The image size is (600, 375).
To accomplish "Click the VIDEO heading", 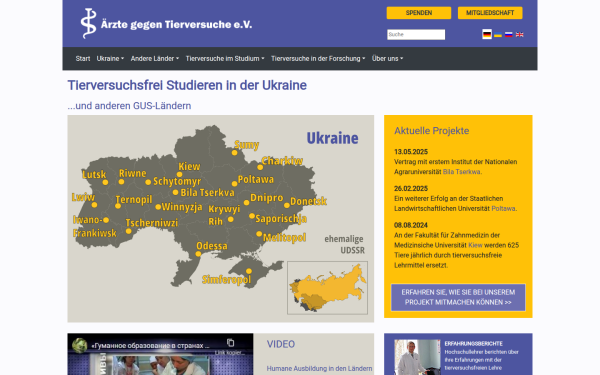I will 281,344.
